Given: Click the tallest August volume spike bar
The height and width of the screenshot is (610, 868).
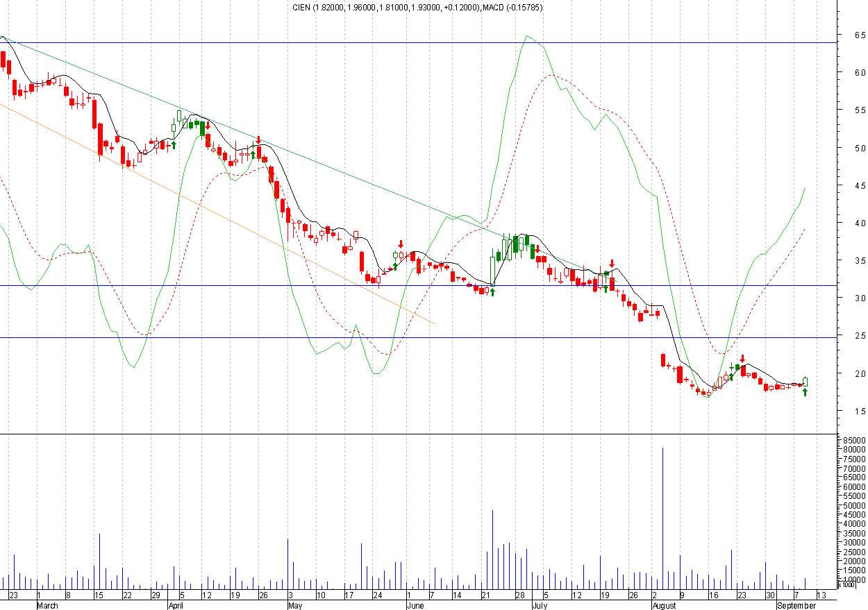Looking at the screenshot, I should click(x=662, y=518).
